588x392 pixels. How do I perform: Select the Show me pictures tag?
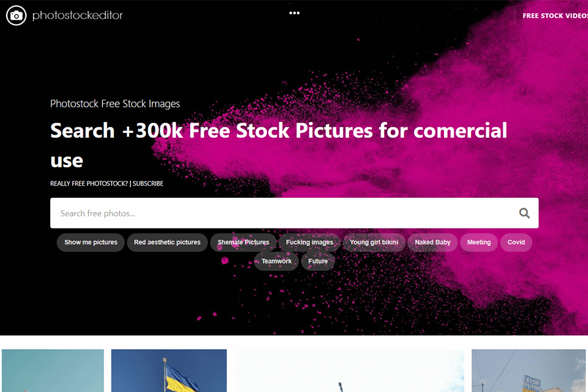tap(91, 243)
